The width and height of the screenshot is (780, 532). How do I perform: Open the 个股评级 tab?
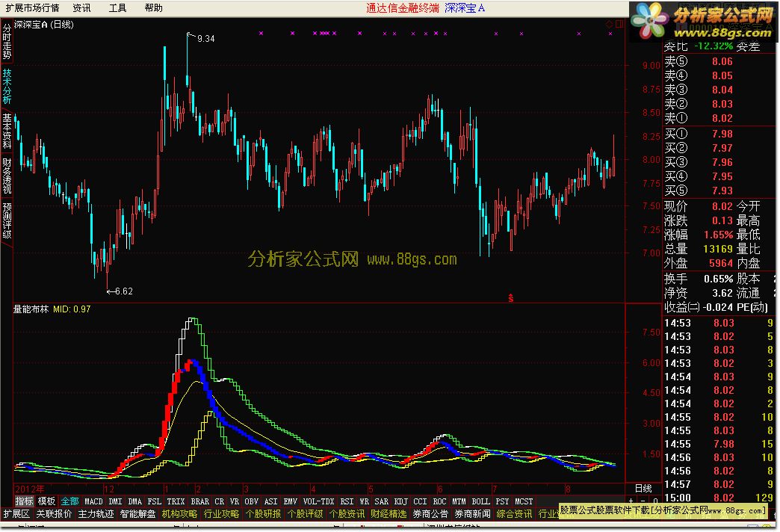pos(305,513)
